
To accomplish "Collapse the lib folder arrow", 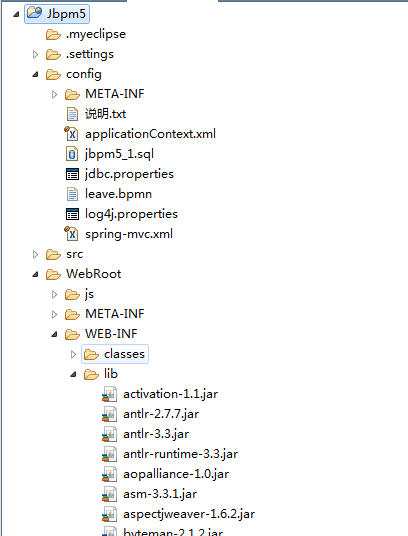I will [x=73, y=374].
